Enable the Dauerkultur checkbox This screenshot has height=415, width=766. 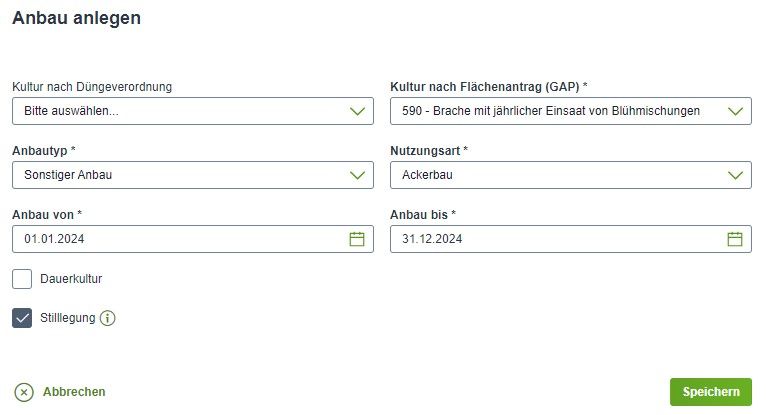pyautogui.click(x=22, y=279)
